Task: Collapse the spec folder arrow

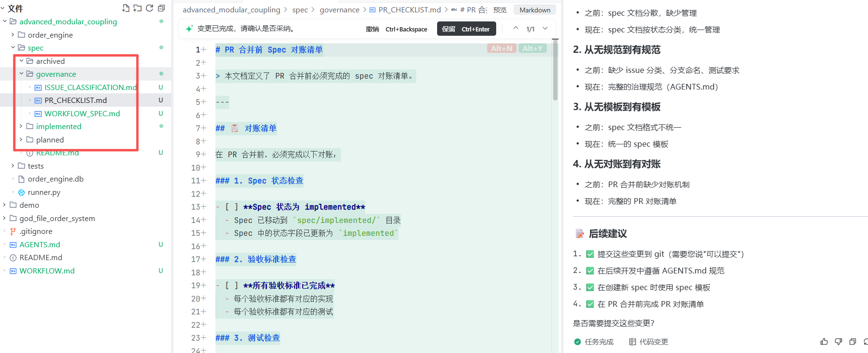Action: (x=13, y=48)
